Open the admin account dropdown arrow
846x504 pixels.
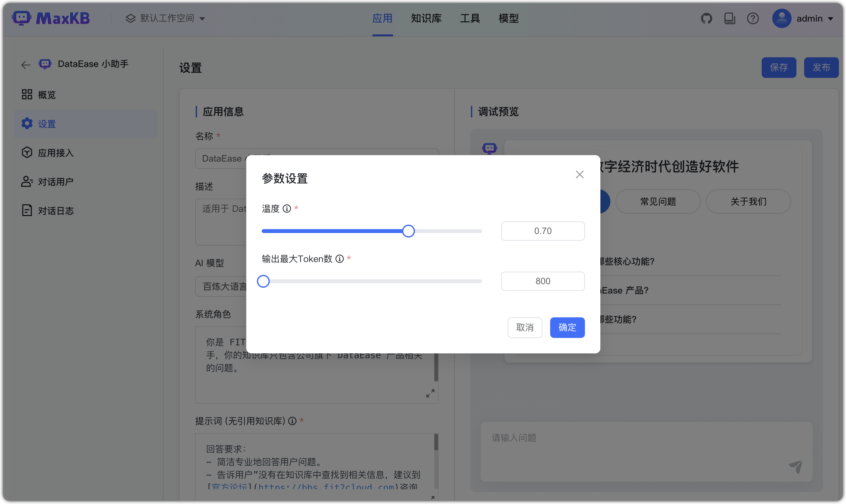(830, 19)
